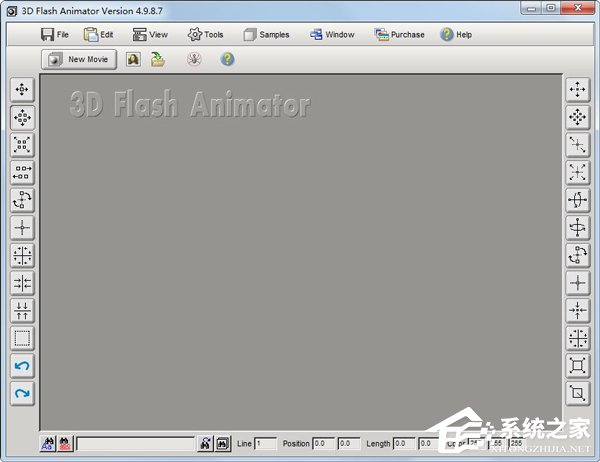Select the crosshair with center circle, left column

(x=22, y=228)
